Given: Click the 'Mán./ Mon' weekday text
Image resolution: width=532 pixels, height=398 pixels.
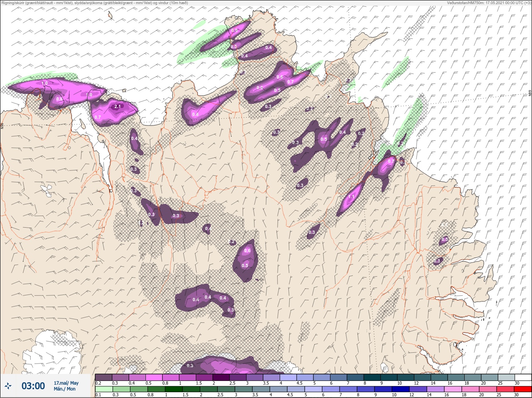Looking at the screenshot, I should tap(64, 389).
